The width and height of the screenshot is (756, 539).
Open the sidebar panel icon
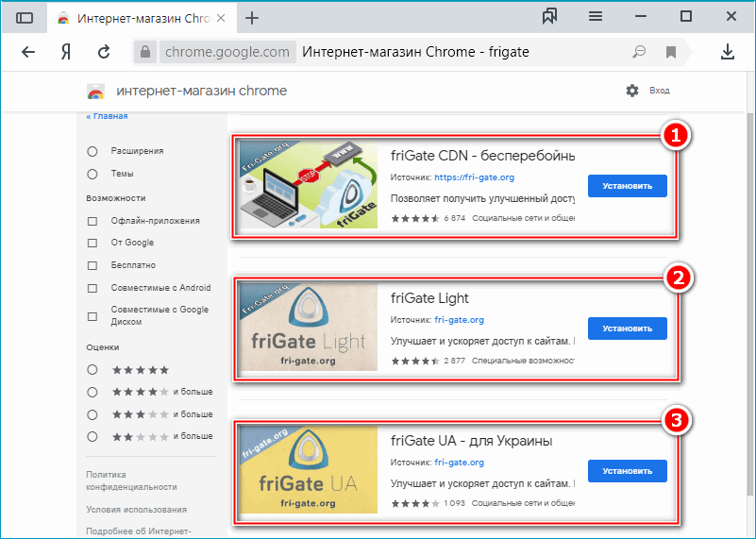point(25,17)
